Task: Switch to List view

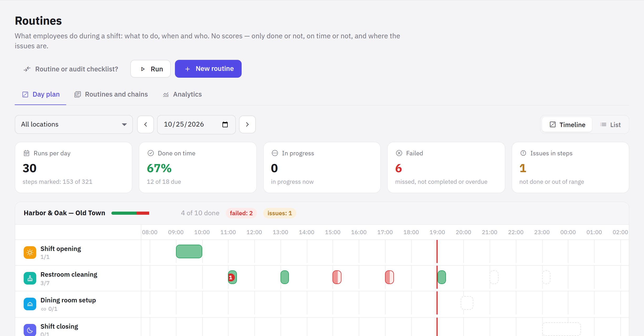Action: click(x=610, y=125)
